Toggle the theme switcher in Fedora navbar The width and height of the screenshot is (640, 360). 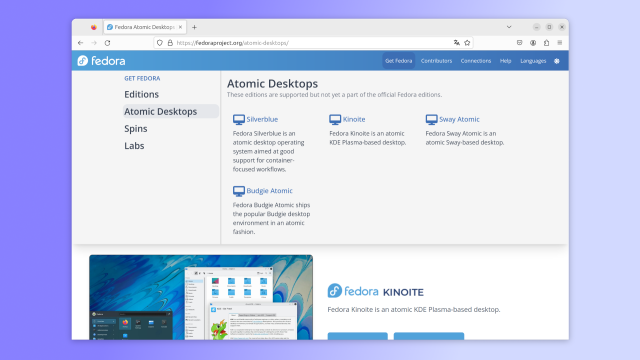[x=557, y=61]
